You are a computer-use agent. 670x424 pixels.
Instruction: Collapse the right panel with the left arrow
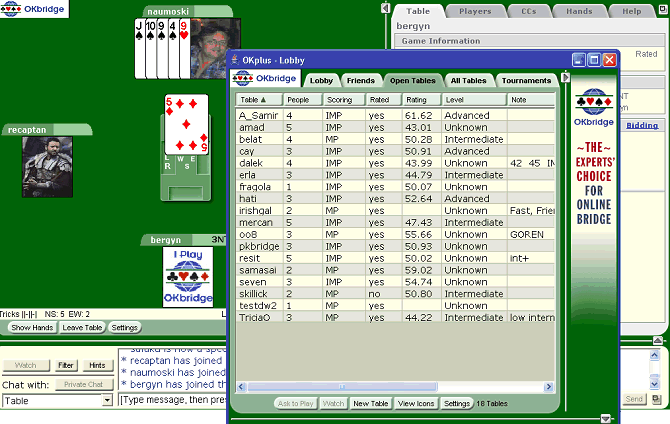click(385, 8)
